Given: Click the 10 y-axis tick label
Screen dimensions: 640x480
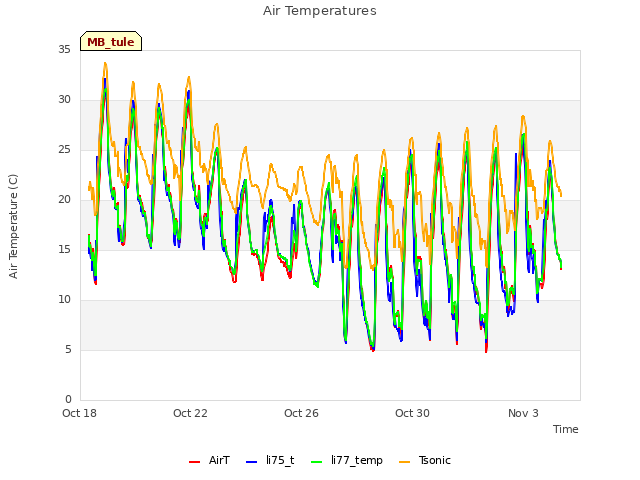Looking at the screenshot, I should (64, 300).
